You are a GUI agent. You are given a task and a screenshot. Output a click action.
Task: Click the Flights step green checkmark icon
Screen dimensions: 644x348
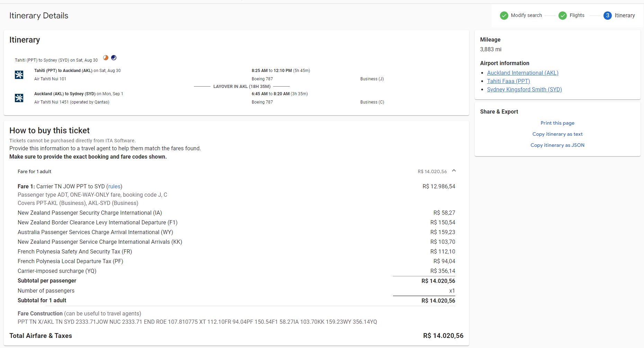click(x=563, y=16)
